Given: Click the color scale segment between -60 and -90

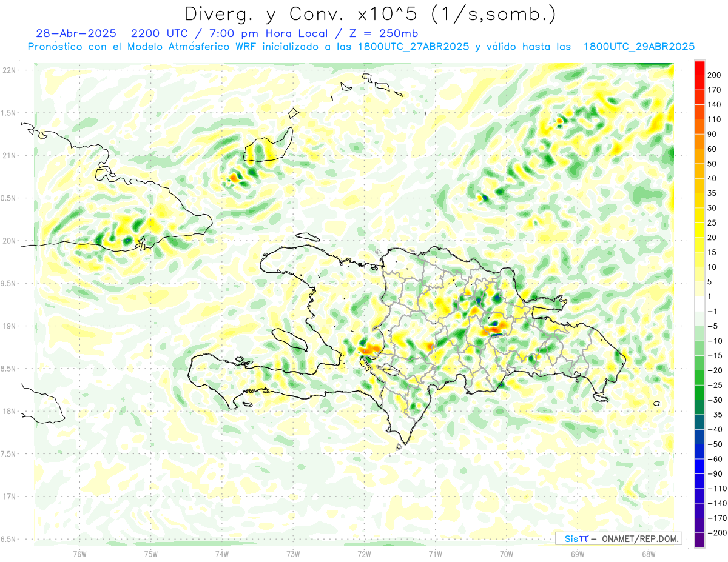Looking at the screenshot, I should pos(699,466).
